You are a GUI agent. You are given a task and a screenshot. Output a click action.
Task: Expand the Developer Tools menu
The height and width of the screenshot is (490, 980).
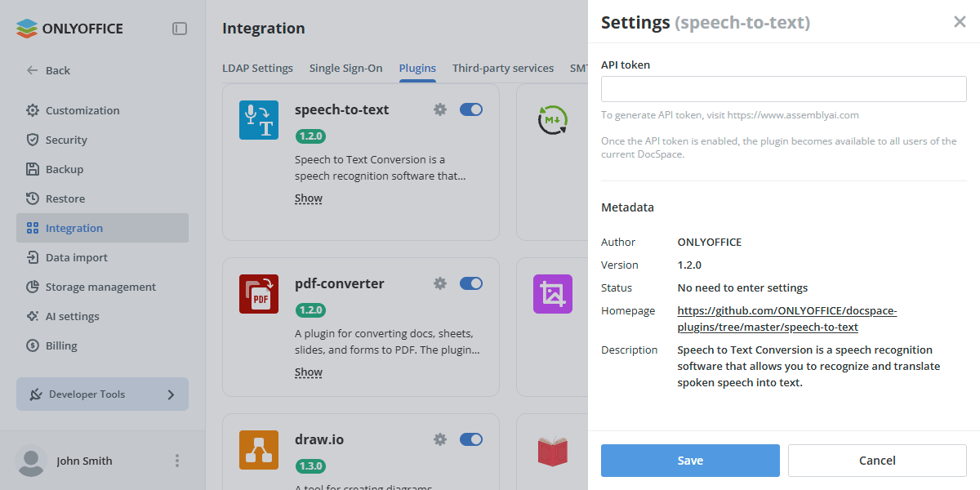(102, 394)
